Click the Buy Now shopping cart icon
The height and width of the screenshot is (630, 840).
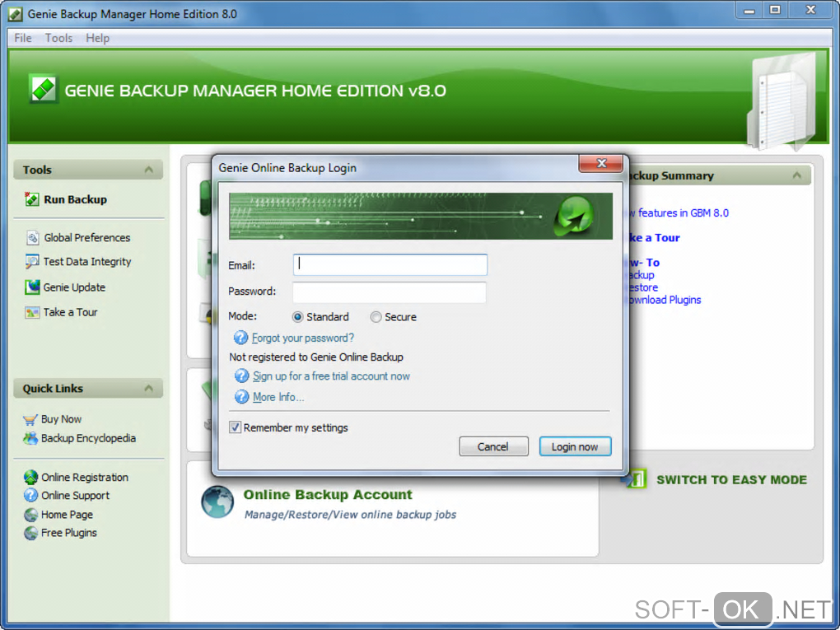pyautogui.click(x=30, y=419)
